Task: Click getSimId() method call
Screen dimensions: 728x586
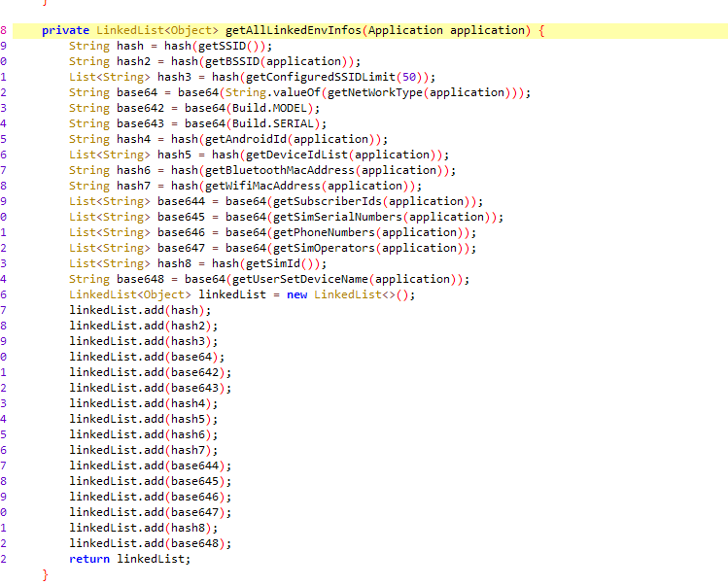Action: point(280,263)
